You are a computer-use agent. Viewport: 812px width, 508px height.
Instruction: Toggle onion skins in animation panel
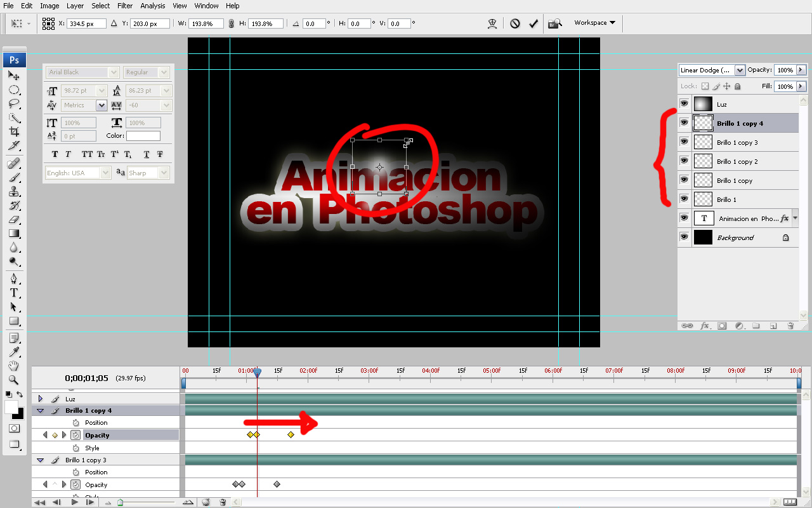tap(206, 502)
